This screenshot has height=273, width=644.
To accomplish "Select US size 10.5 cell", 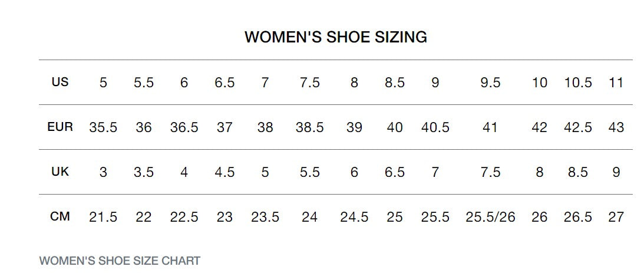I will (577, 83).
